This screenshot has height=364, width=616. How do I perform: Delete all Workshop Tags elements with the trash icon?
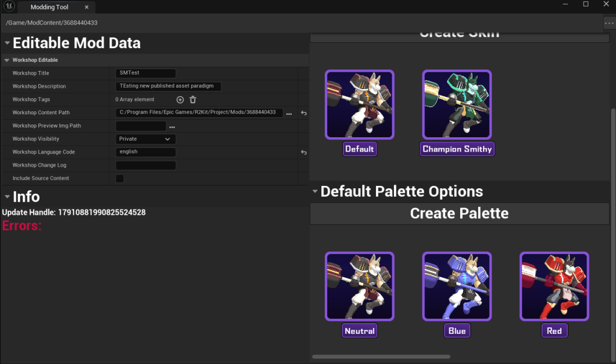tap(193, 100)
